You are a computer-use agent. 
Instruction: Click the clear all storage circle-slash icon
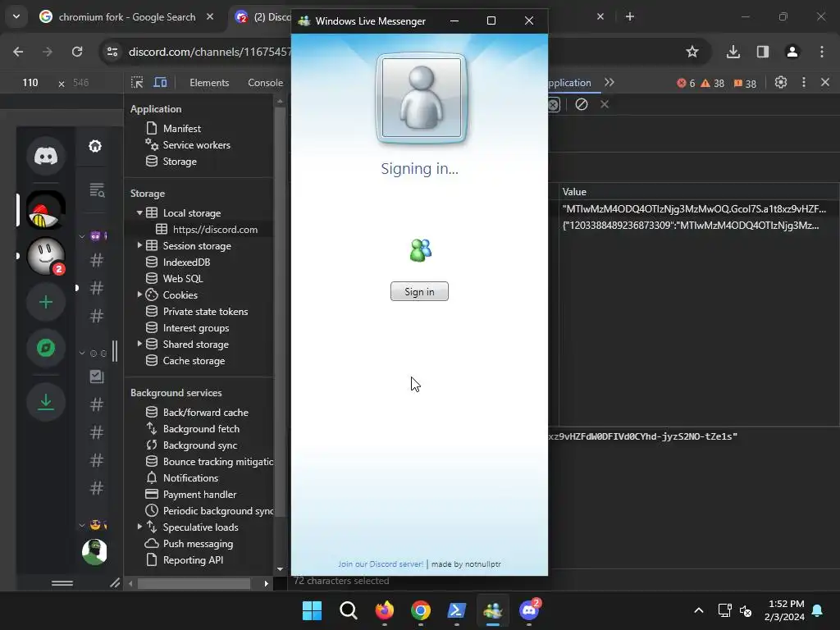pos(582,104)
